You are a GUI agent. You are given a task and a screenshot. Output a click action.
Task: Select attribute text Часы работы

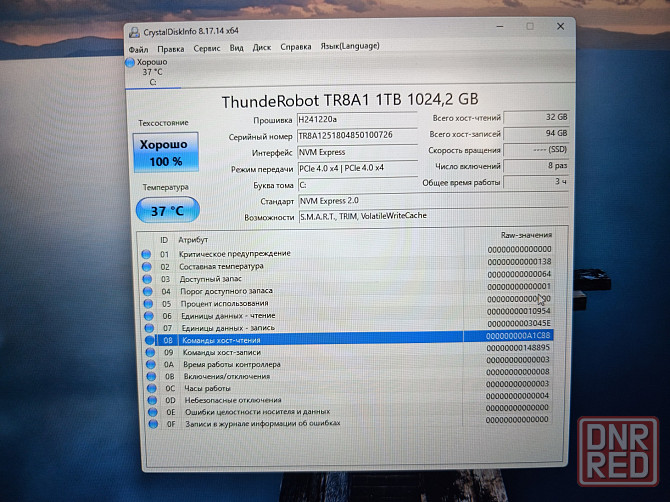pyautogui.click(x=207, y=388)
